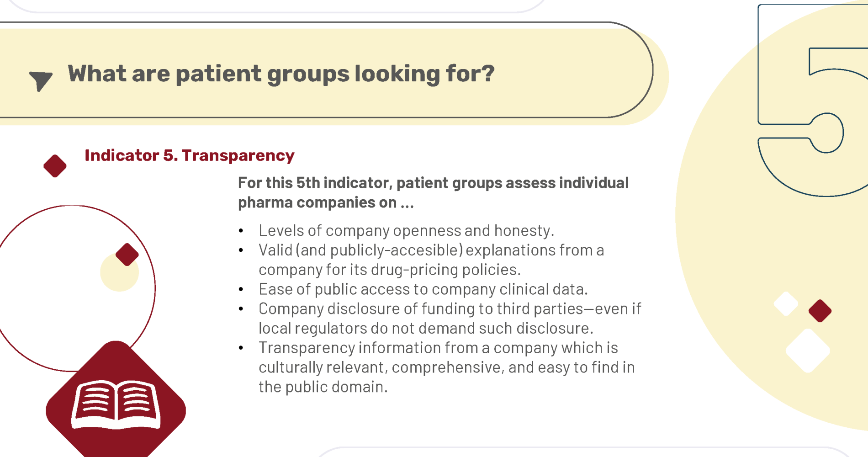Click the 'Indicator 5. Transparency' title
Viewport: 868px width, 457px height.
tap(190, 155)
